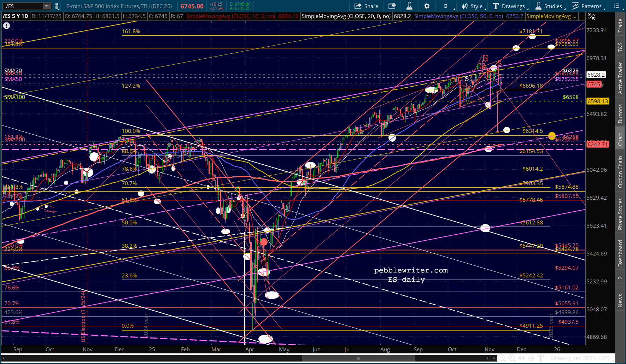626x364 pixels.
Task: Select the D timeframe button
Action: pyautogui.click(x=446, y=6)
